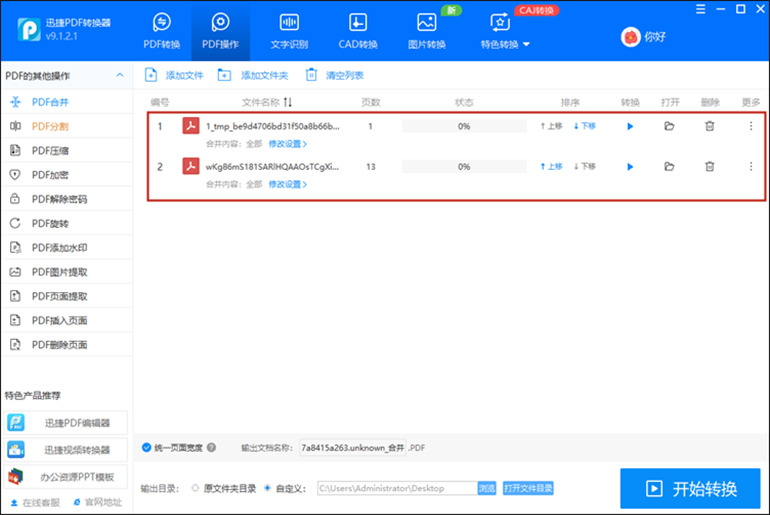The image size is (770, 515).
Task: Click PDF icon of wKg86mS file
Action: point(191,166)
